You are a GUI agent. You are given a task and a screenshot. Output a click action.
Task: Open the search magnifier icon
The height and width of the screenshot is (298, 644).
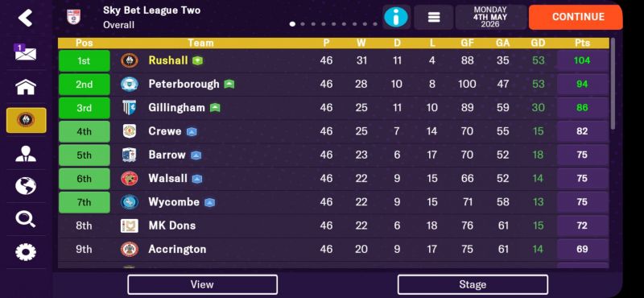(26, 219)
